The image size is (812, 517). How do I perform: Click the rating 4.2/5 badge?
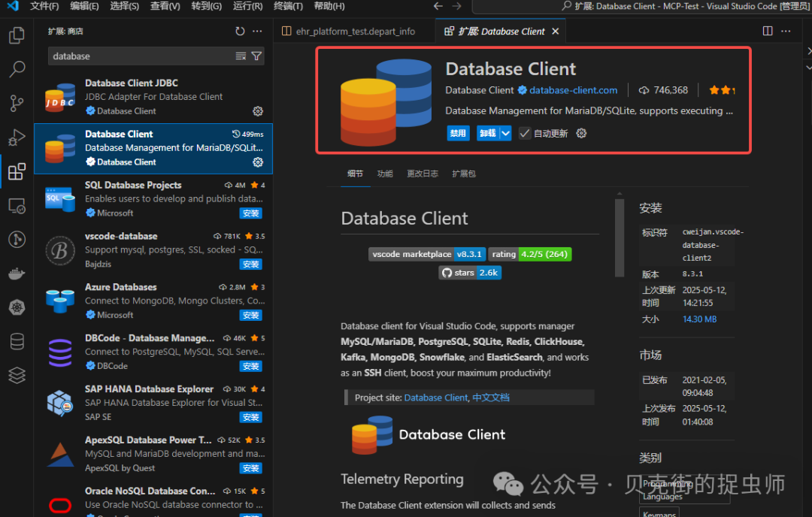pos(530,254)
